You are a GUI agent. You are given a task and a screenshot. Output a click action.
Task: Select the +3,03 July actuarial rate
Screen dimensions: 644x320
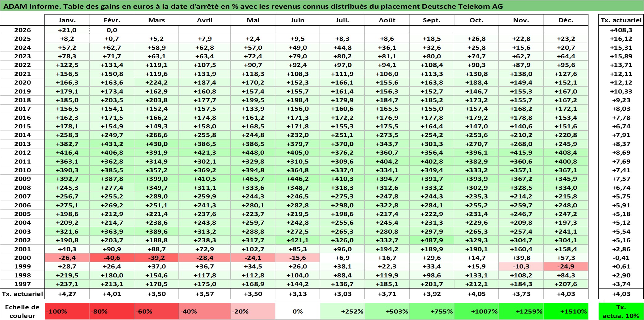tap(342, 294)
